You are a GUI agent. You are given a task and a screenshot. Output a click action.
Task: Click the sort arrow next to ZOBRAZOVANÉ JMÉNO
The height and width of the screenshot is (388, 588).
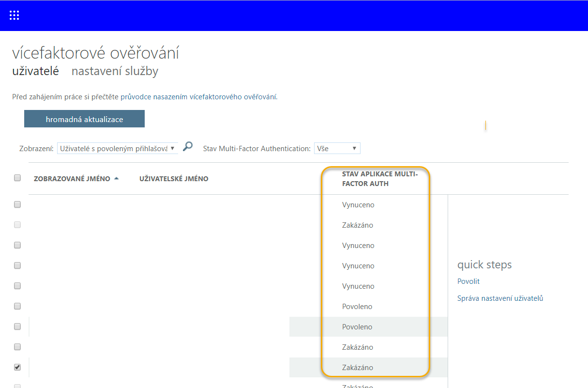(x=116, y=179)
